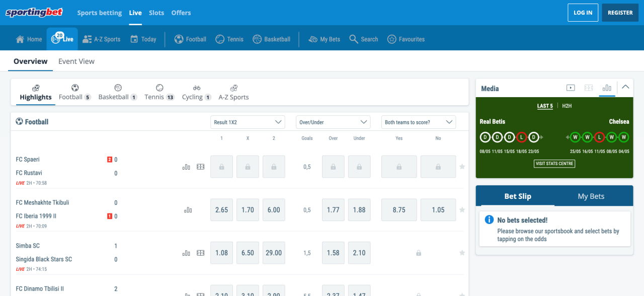Select odds 29.00 for Singida Black Stars
Screen dimensions: 644x296
coord(274,253)
